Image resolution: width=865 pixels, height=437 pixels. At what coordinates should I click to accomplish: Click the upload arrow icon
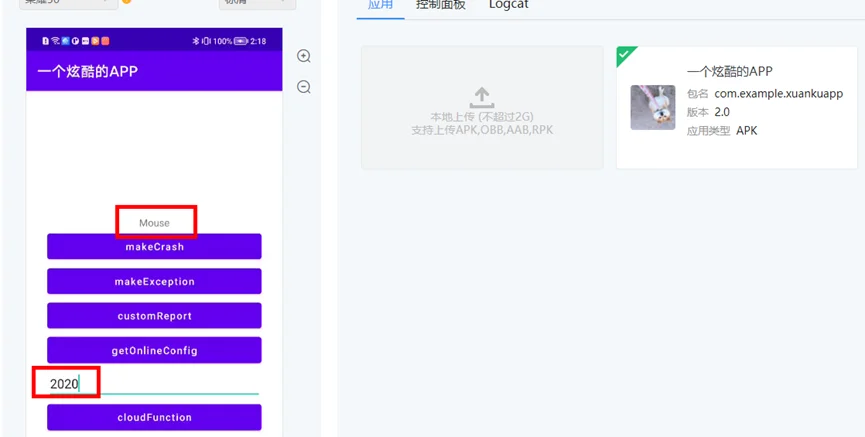(482, 98)
